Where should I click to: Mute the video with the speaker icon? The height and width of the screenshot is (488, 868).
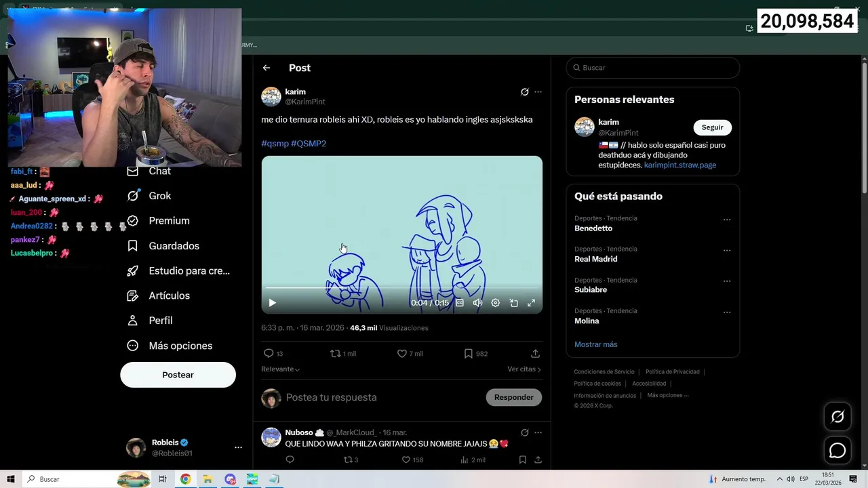[x=477, y=303]
